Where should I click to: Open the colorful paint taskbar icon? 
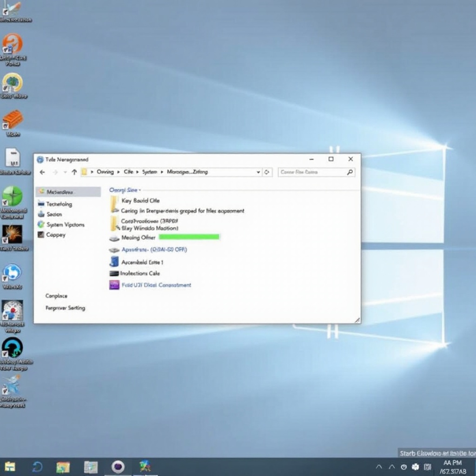(145, 467)
